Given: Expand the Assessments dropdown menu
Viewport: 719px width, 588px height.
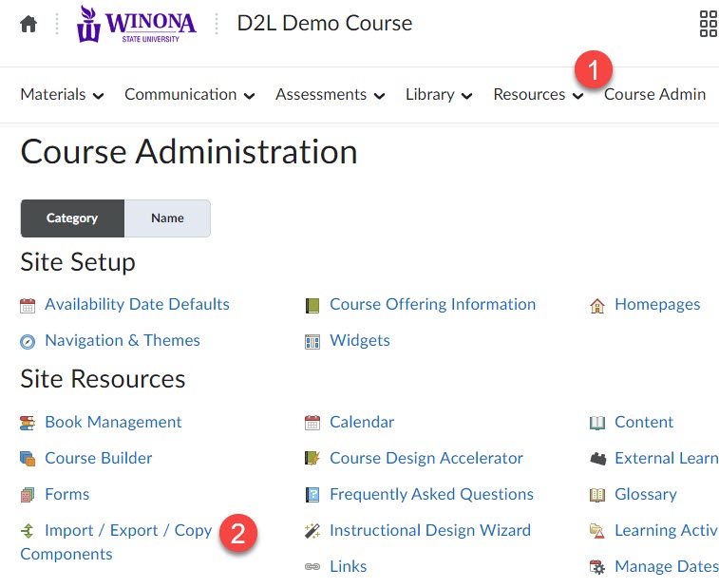Looking at the screenshot, I should pos(330,94).
